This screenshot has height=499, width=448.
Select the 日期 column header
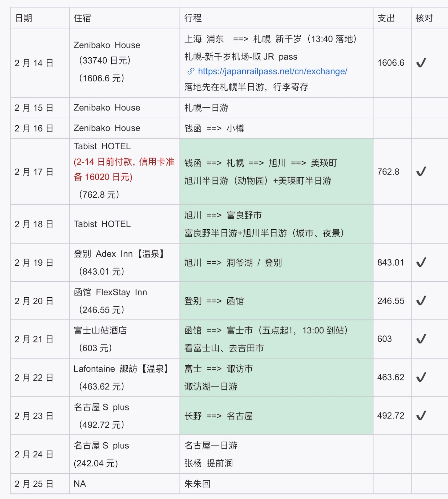pyautogui.click(x=24, y=18)
